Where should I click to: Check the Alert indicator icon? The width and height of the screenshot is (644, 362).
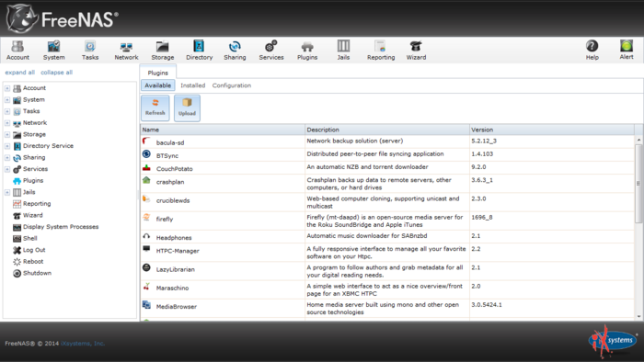[x=627, y=50]
